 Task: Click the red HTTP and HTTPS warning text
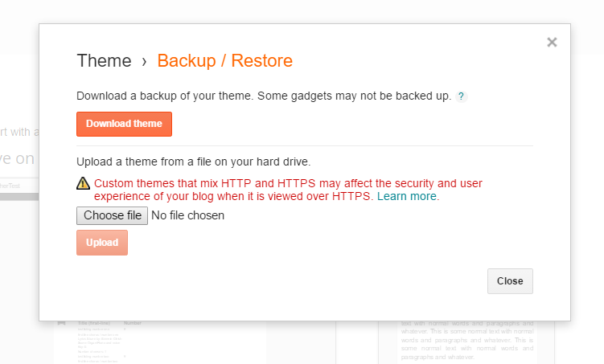[x=288, y=190]
